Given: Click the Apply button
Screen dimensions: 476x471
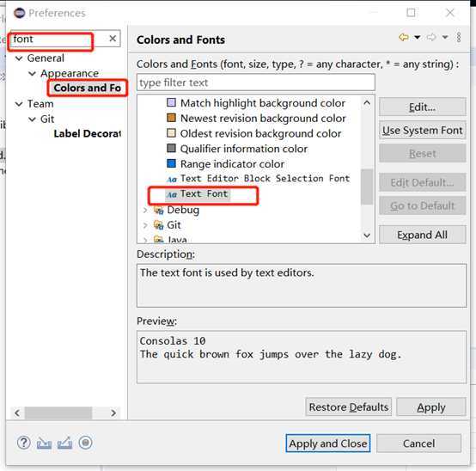Looking at the screenshot, I should tap(431, 407).
